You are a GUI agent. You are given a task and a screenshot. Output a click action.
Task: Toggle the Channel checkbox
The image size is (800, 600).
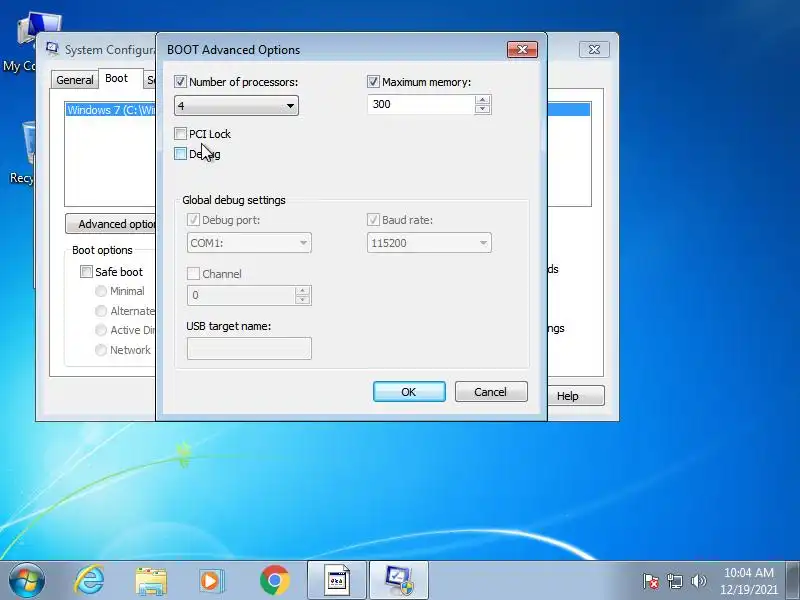[x=193, y=274]
